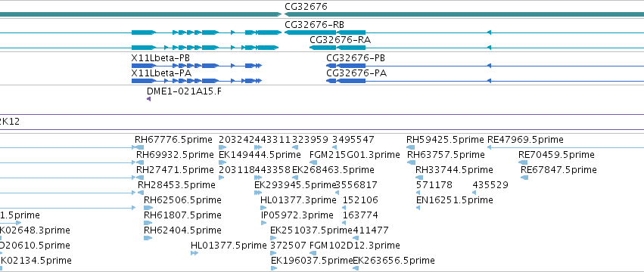Select EST RE47969.5prime
The width and height of the screenshot is (644, 272).
(525, 140)
